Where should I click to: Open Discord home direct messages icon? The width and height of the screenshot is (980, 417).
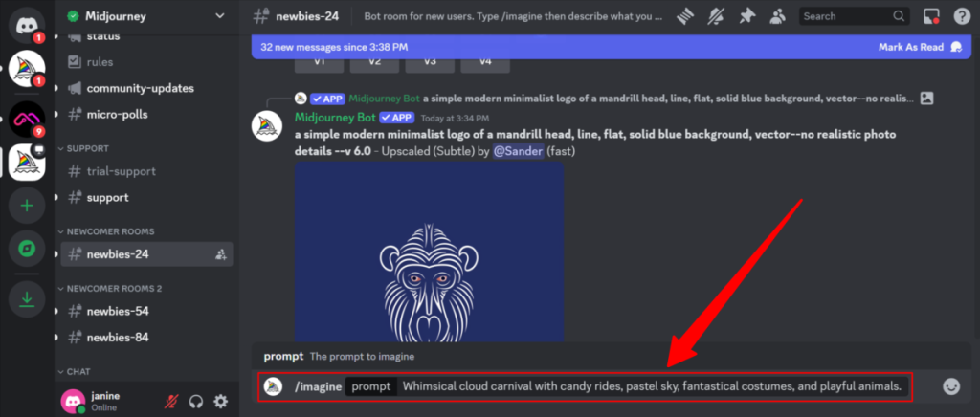pyautogui.click(x=27, y=23)
